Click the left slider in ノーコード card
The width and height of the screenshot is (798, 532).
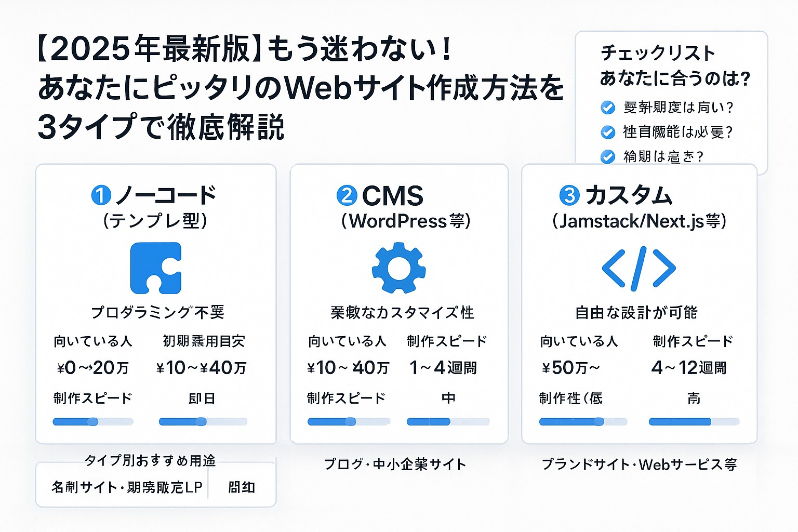(x=93, y=422)
